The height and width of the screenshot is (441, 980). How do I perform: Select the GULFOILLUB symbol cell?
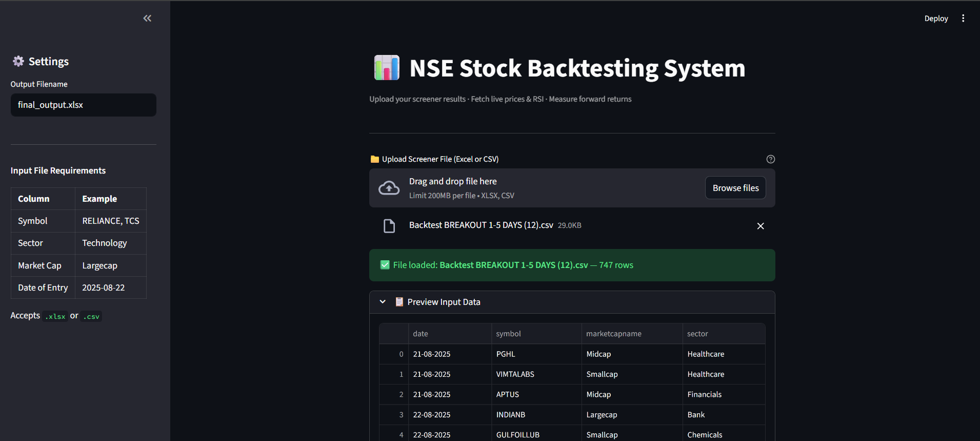(536, 434)
